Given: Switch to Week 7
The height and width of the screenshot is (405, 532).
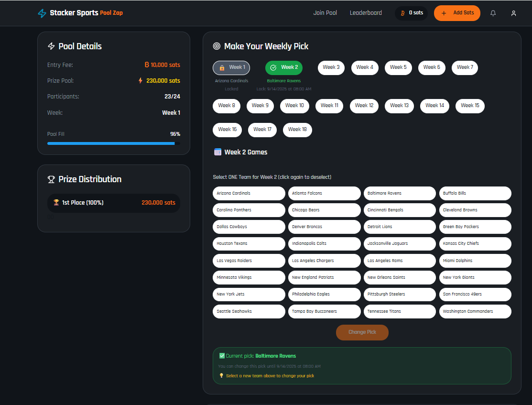Looking at the screenshot, I should 465,67.
